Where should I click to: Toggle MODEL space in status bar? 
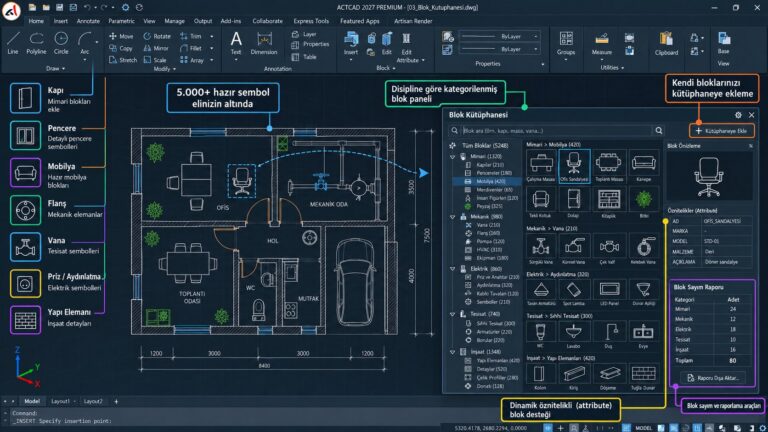(x=643, y=428)
